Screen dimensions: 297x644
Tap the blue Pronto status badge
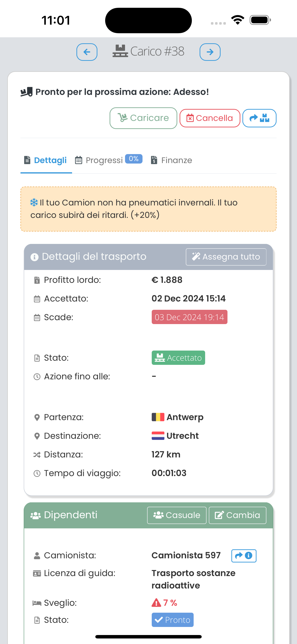coord(172,620)
